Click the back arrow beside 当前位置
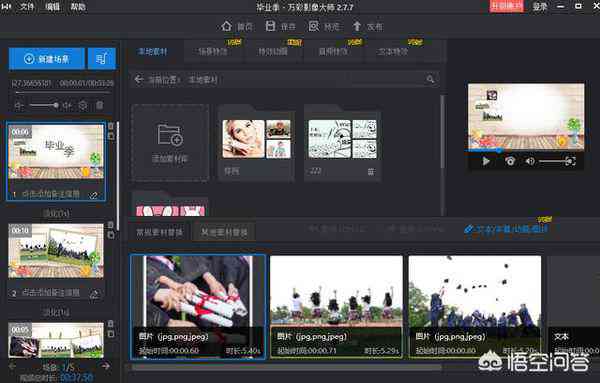This screenshot has height=383, width=600. coord(139,80)
